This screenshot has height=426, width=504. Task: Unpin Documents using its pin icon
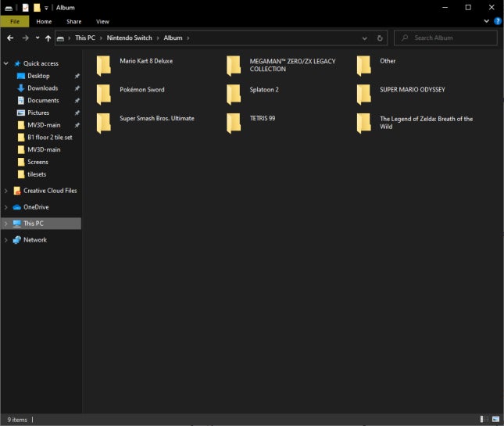(77, 100)
